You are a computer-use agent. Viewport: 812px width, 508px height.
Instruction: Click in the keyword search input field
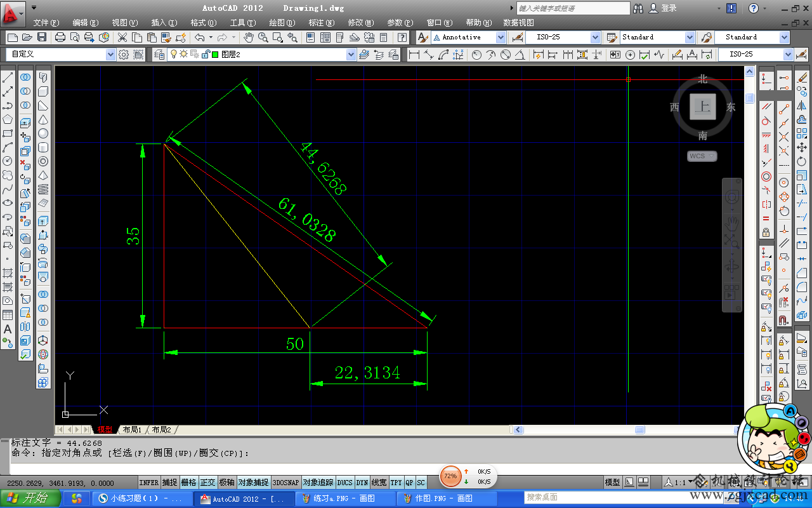(573, 8)
